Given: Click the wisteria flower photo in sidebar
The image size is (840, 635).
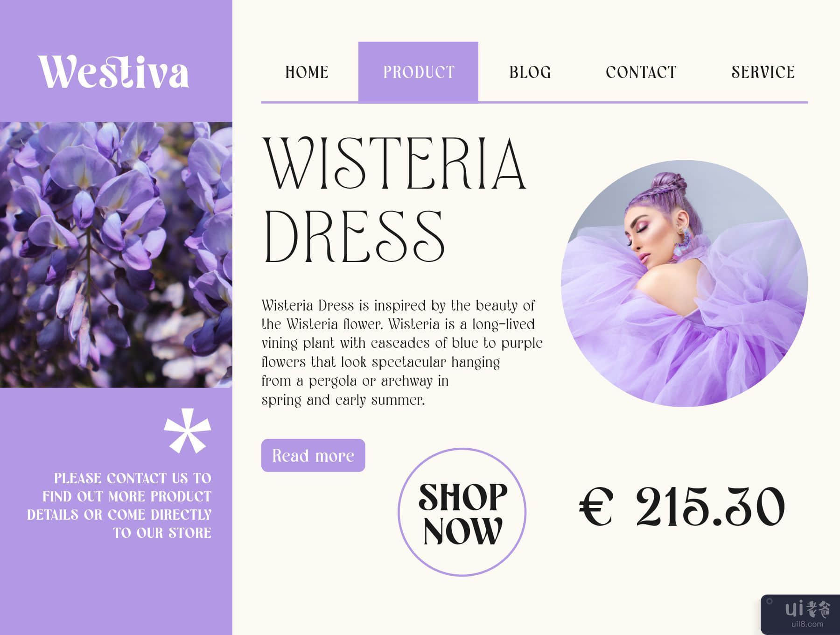Looking at the screenshot, I should tap(116, 255).
